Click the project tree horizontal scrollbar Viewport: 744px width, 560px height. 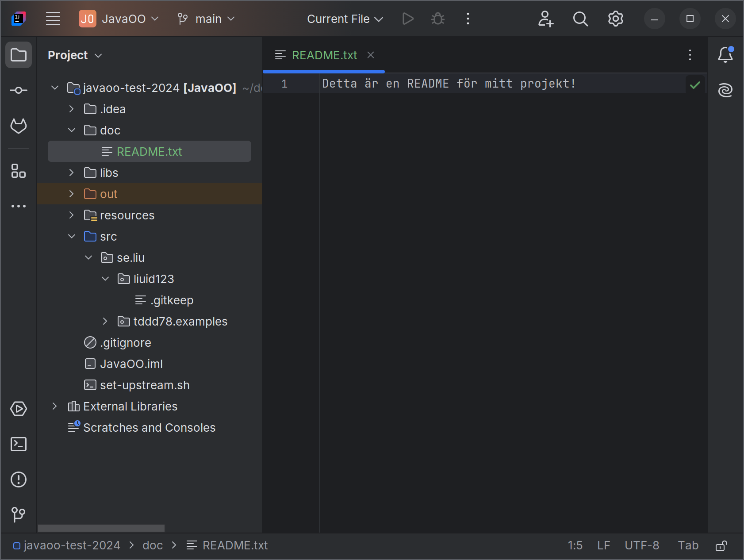click(101, 528)
